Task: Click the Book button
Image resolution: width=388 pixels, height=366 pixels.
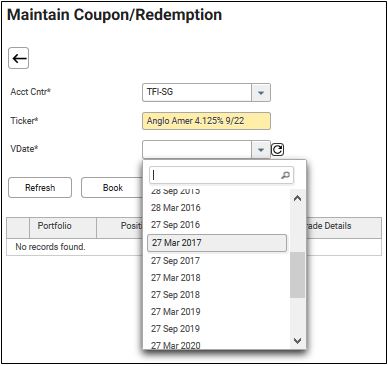Action: click(113, 188)
